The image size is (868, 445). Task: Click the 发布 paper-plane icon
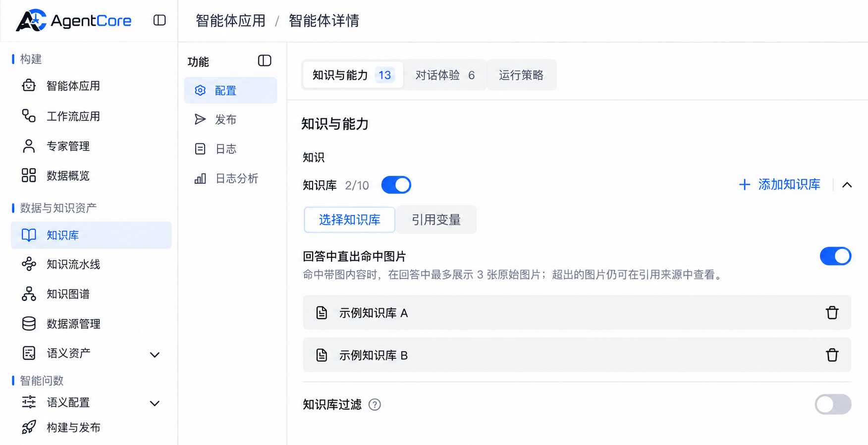(x=200, y=119)
